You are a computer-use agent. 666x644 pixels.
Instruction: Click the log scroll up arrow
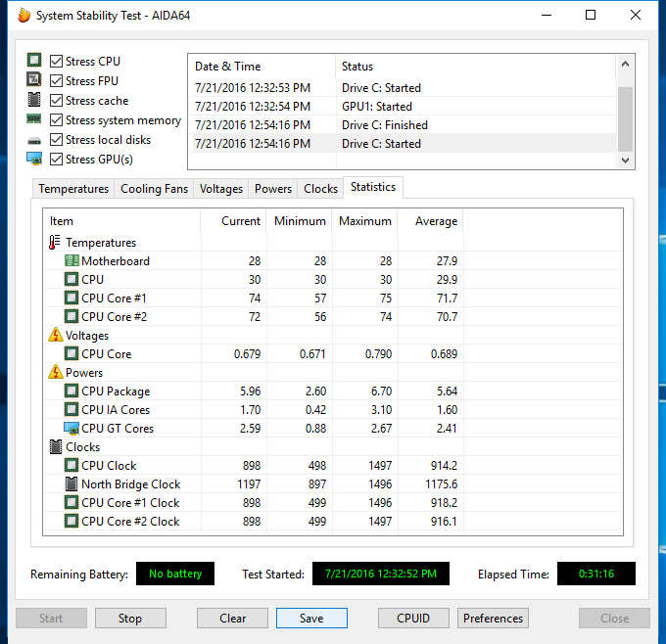coord(625,64)
